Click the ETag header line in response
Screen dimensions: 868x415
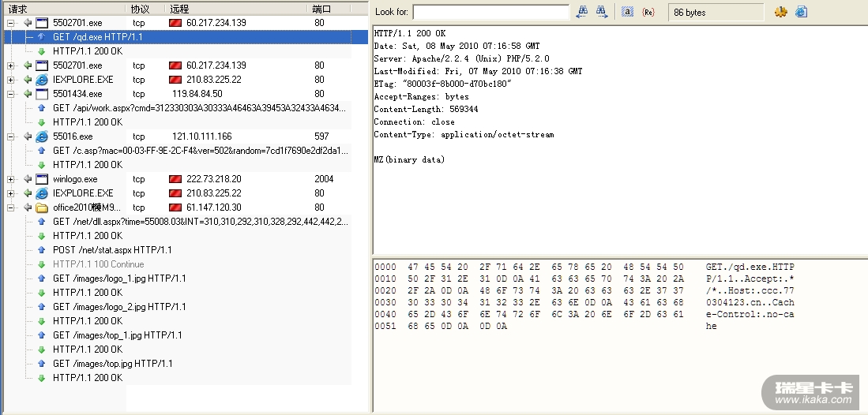click(443, 84)
